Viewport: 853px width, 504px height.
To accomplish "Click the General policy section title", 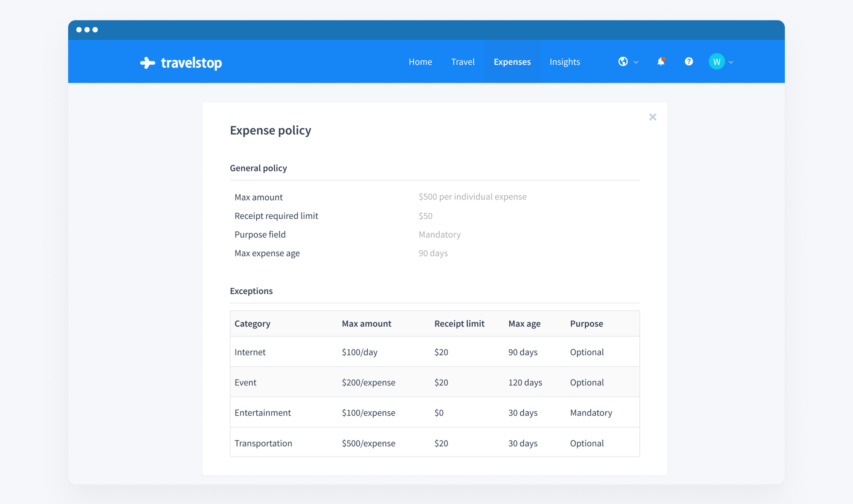I will (x=258, y=168).
